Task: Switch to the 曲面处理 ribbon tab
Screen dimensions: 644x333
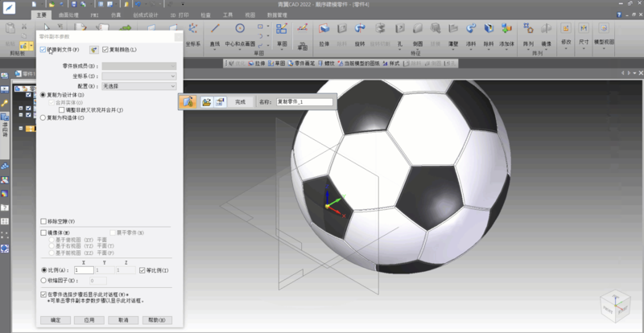Action: pyautogui.click(x=70, y=14)
